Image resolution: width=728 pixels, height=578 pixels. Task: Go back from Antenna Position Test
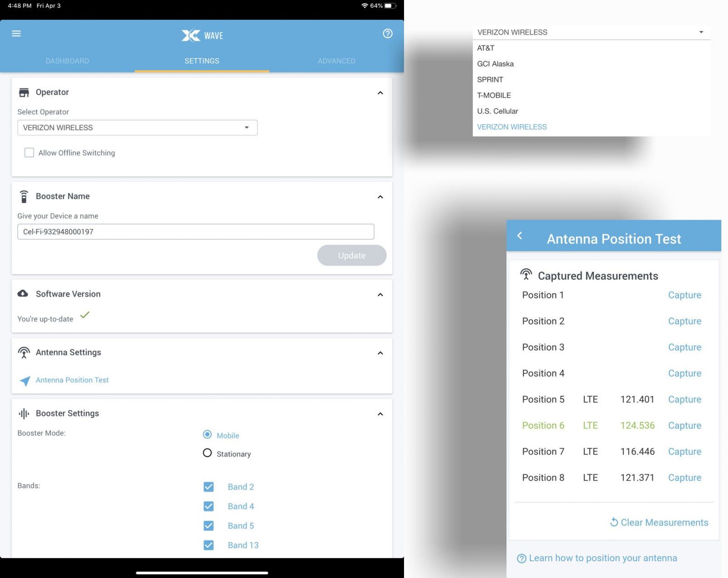tap(520, 236)
